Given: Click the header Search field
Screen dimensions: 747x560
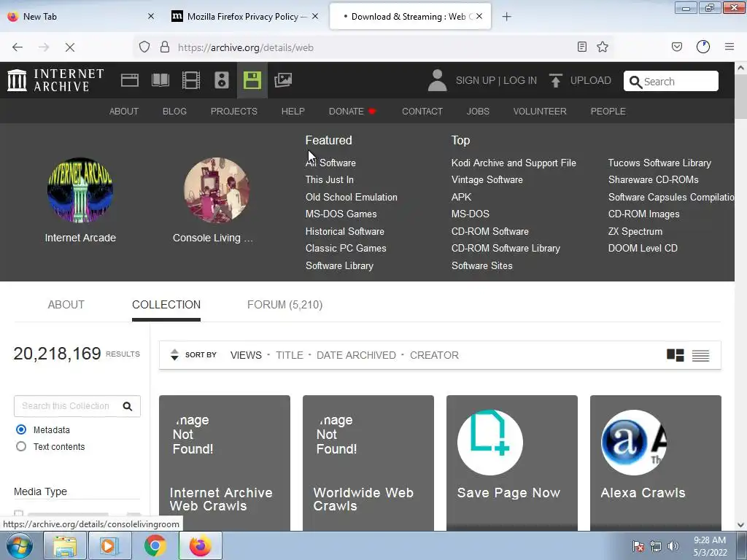Looking at the screenshot, I should pyautogui.click(x=671, y=81).
